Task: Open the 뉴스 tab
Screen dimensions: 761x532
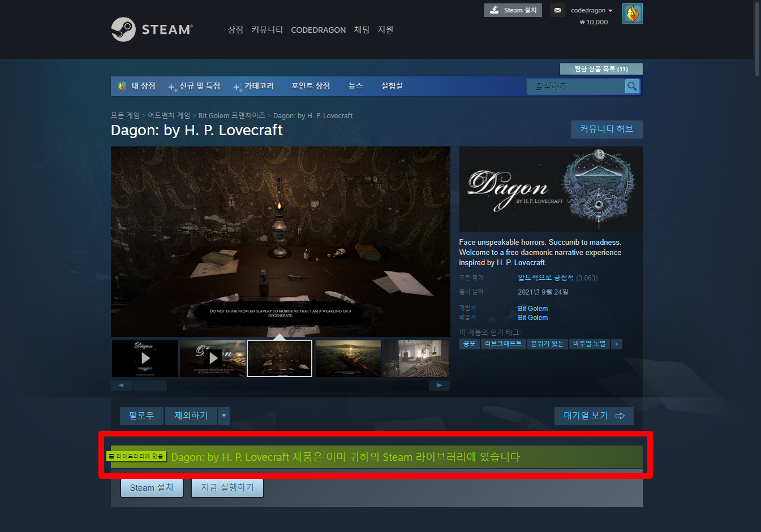Action: tap(355, 86)
